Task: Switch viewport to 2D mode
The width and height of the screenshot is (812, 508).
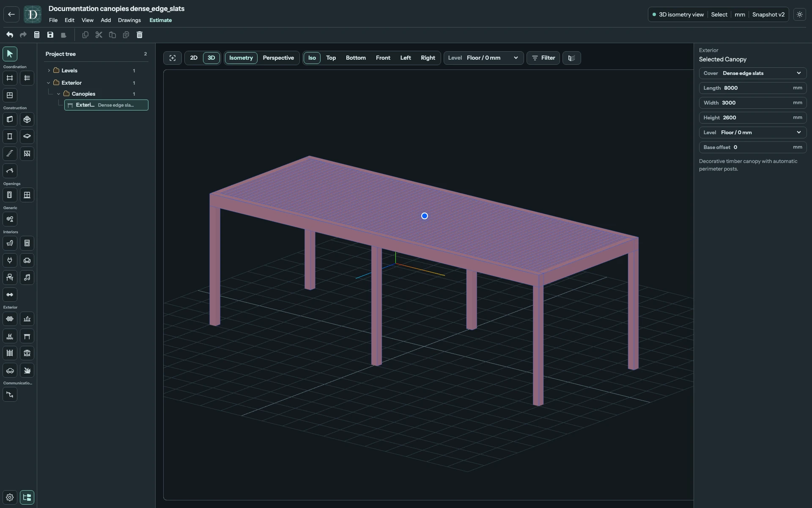Action: pos(194,58)
